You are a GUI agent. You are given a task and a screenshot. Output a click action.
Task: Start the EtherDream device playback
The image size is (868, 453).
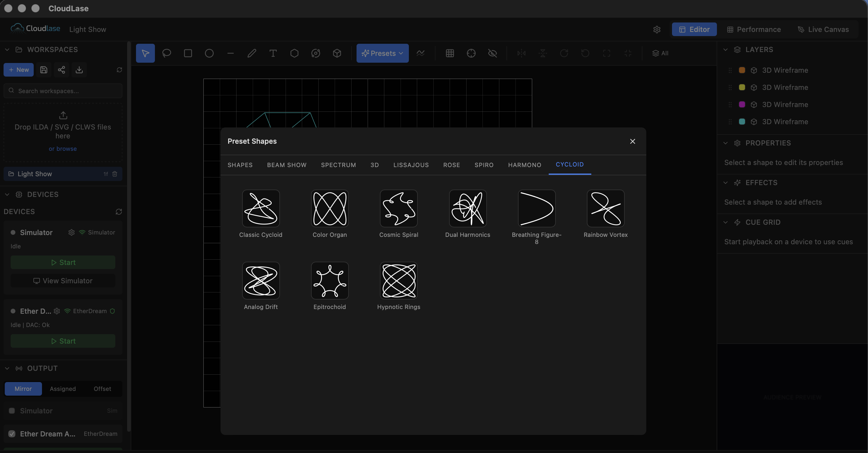click(x=63, y=341)
